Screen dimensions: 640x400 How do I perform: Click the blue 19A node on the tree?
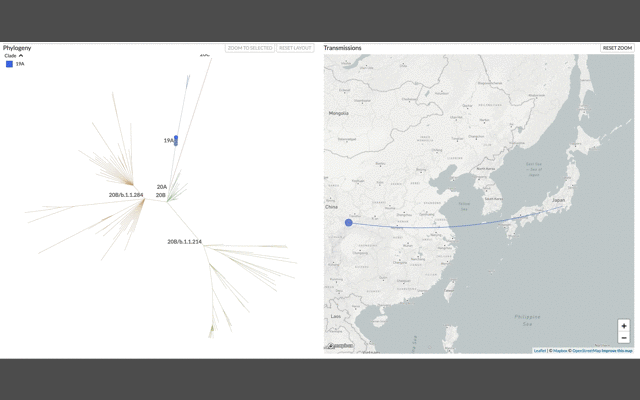176,141
